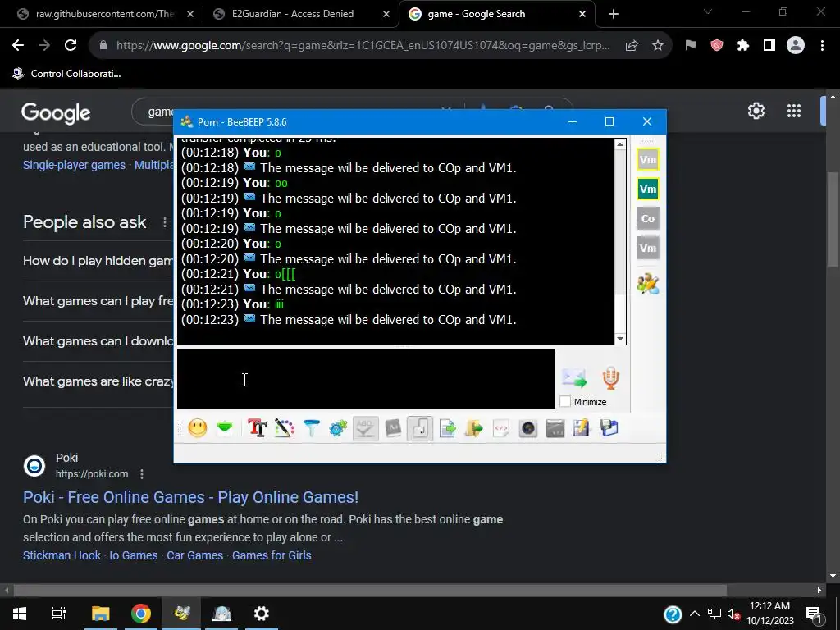This screenshot has height=630, width=840.
Task: Click the flag extension icon in Chrome
Action: pyautogui.click(x=691, y=46)
